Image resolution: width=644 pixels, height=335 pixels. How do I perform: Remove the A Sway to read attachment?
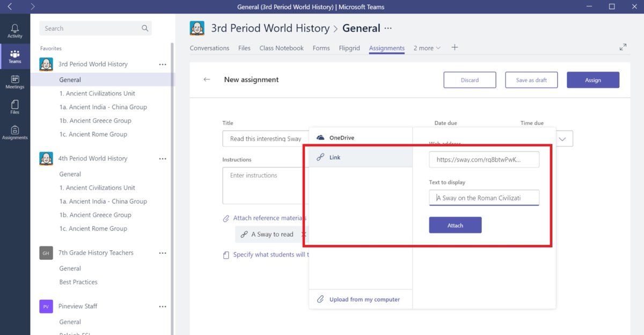coord(304,235)
